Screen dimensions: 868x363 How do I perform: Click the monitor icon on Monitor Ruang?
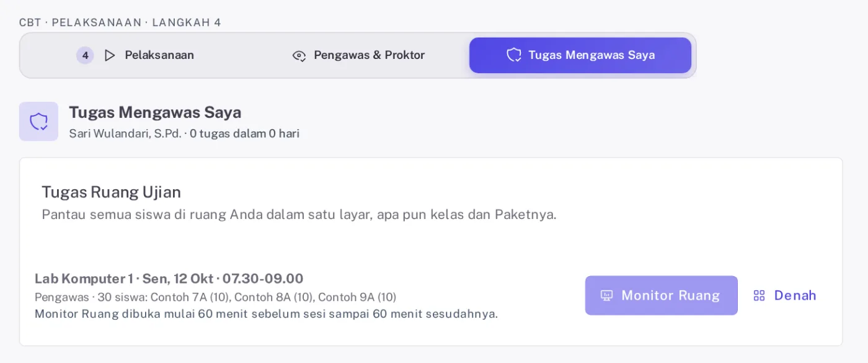607,295
